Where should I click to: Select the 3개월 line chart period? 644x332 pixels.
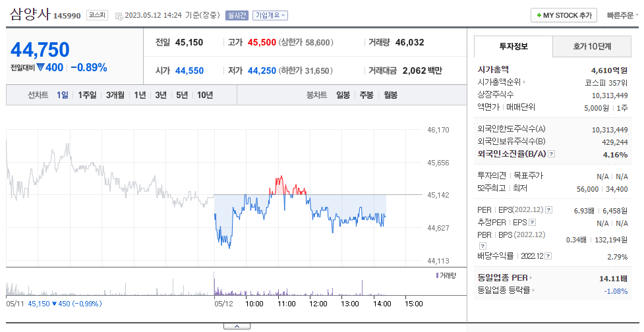(x=115, y=96)
